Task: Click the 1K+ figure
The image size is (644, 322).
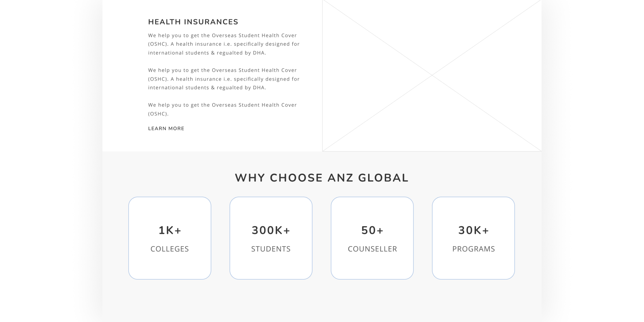Action: (170, 230)
